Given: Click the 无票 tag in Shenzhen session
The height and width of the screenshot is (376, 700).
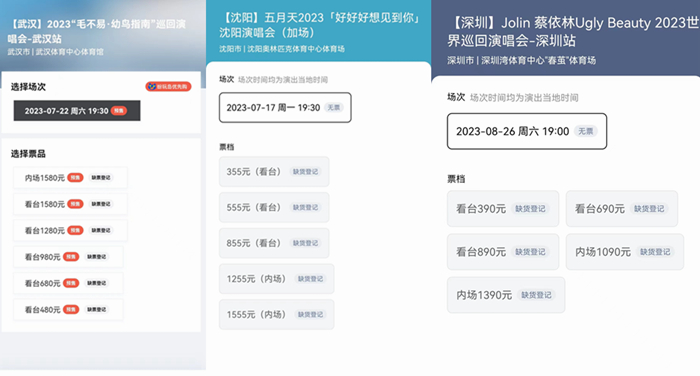Looking at the screenshot, I should click(586, 131).
